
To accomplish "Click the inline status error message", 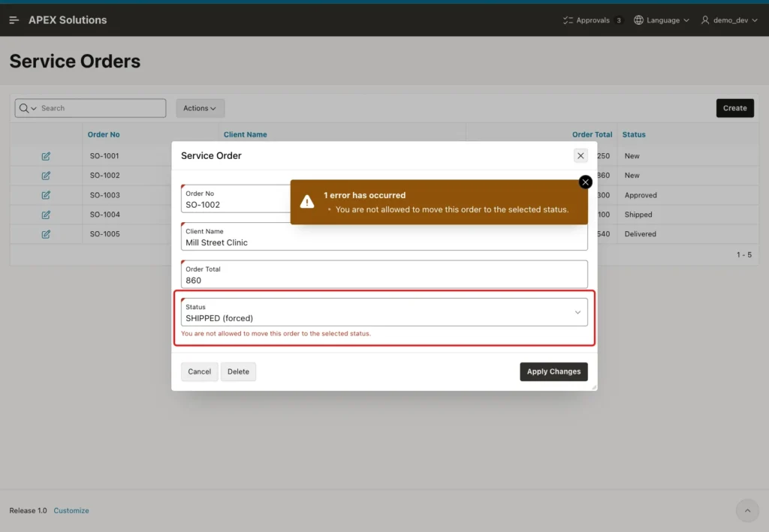I will coord(276,334).
